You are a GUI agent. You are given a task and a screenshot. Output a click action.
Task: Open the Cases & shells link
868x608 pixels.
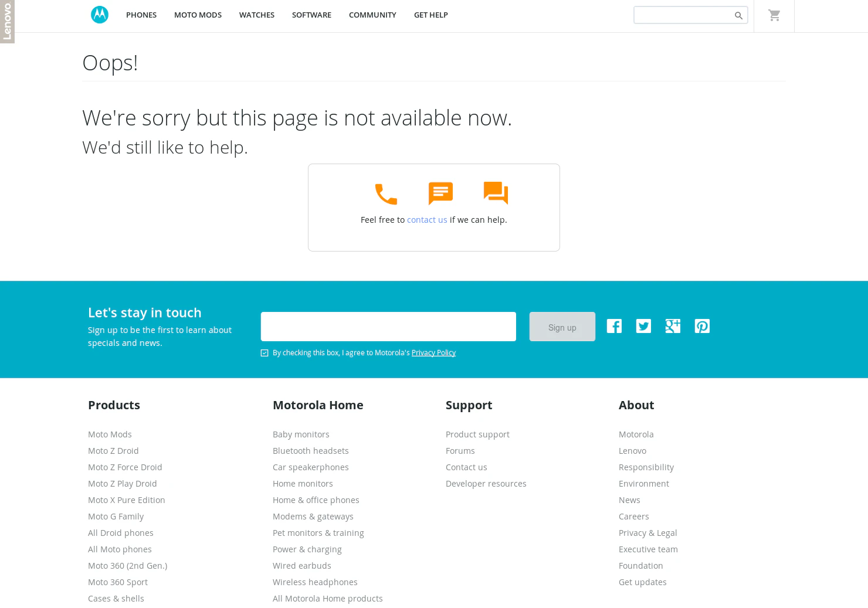tap(116, 599)
